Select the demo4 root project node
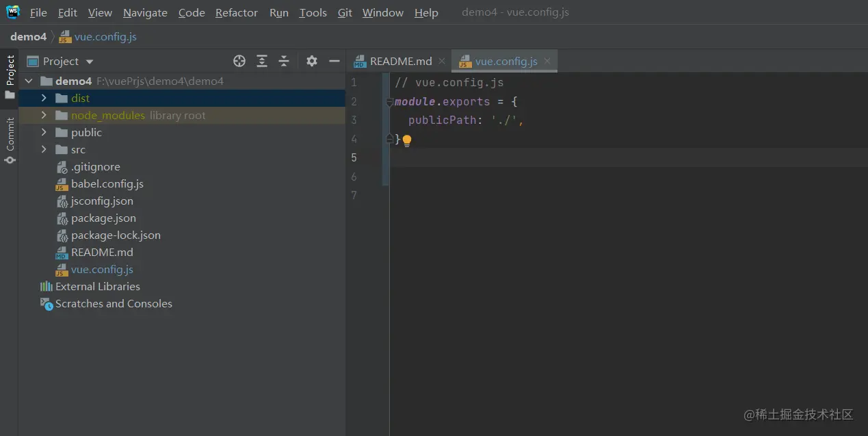Image resolution: width=868 pixels, height=436 pixels. (x=183, y=81)
